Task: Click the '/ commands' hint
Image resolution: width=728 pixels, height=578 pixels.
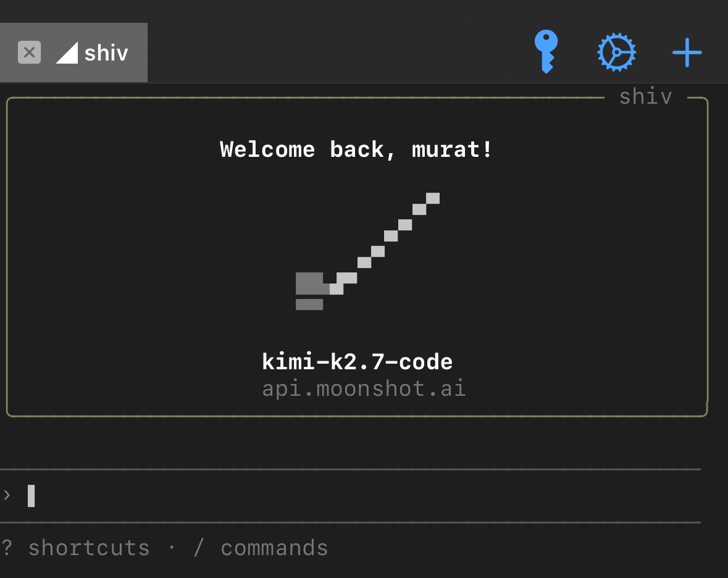Action: pyautogui.click(x=261, y=548)
